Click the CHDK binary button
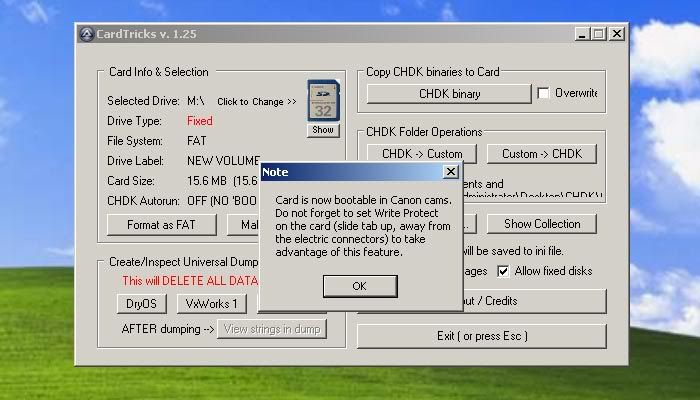 [449, 94]
